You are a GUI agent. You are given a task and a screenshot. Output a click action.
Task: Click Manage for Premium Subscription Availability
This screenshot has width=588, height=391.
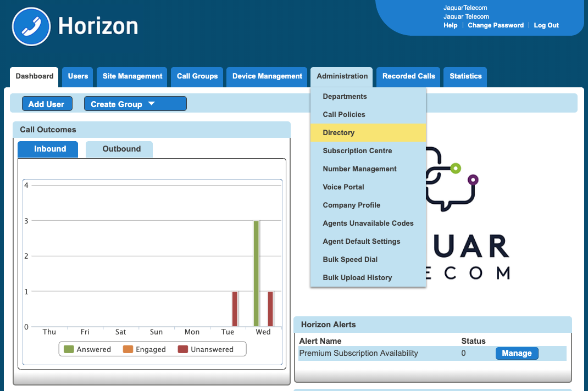click(517, 353)
